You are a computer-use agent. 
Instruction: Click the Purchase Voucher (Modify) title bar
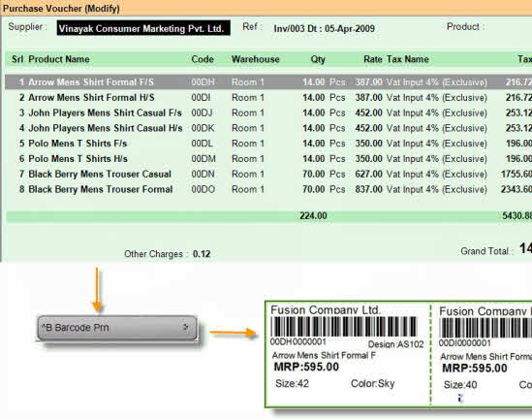266,8
